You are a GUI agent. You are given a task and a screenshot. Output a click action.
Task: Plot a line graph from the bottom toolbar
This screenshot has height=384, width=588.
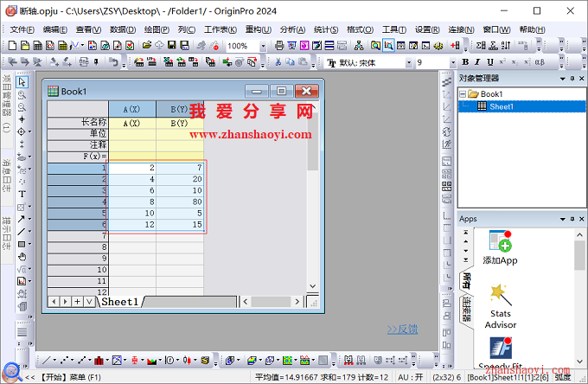pos(47,361)
